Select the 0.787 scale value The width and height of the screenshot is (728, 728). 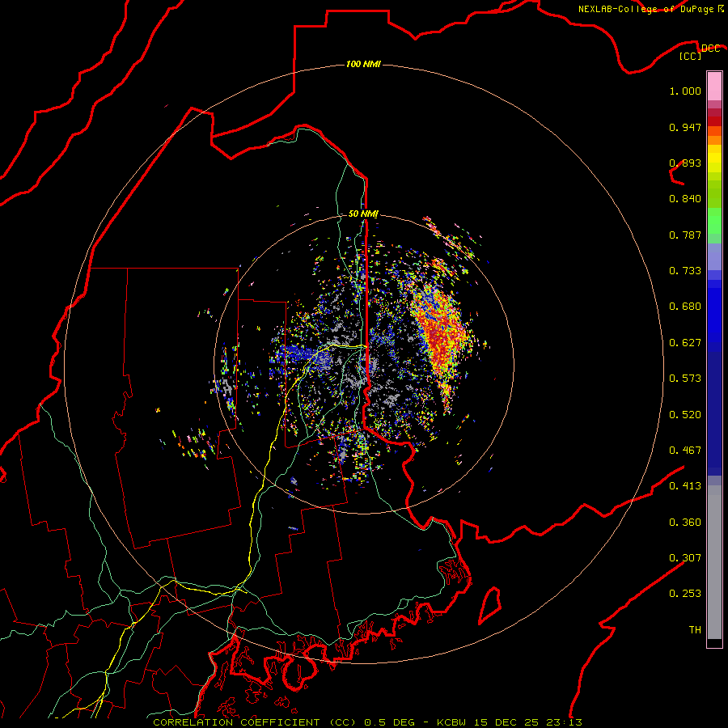685,235
